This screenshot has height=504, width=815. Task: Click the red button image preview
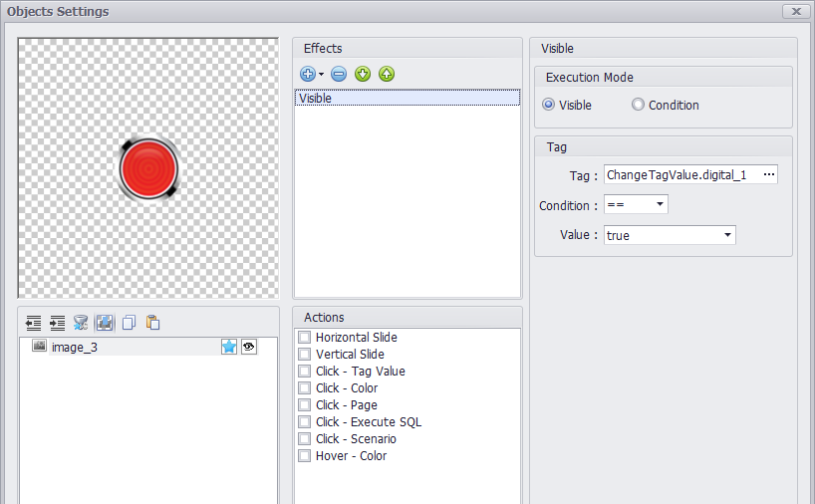point(148,169)
